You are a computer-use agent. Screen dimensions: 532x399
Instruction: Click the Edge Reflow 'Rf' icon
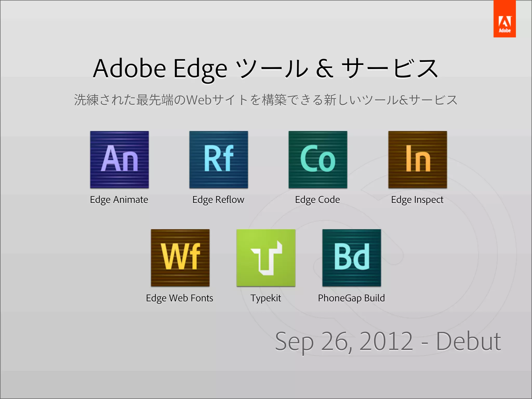[x=219, y=159]
